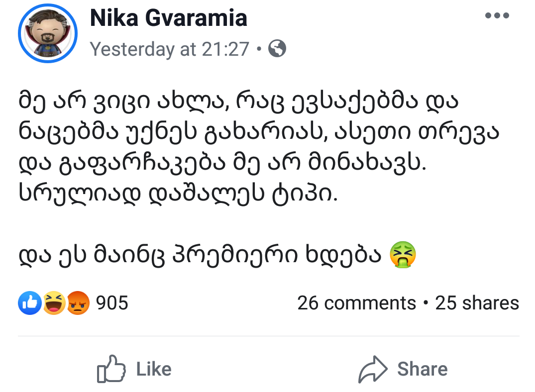Image resolution: width=535 pixels, height=392 pixels.
Task: Click the laughing Haha reaction icon
Action: point(54,303)
